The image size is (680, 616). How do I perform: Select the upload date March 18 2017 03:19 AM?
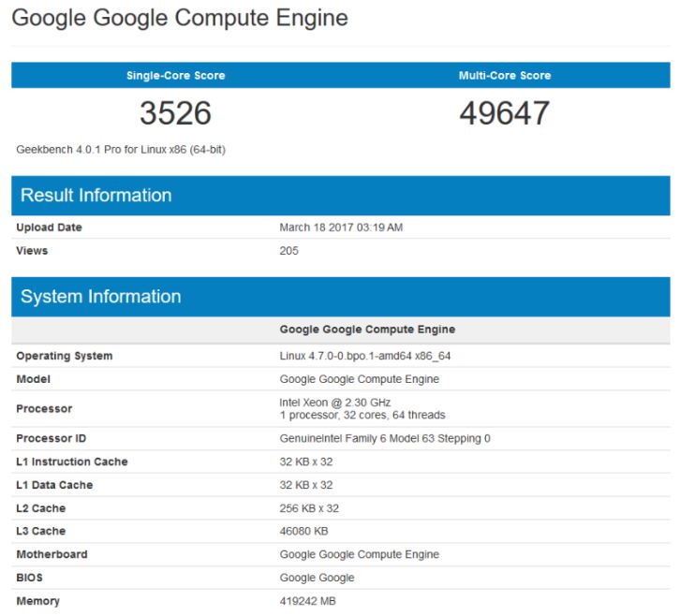coord(341,227)
